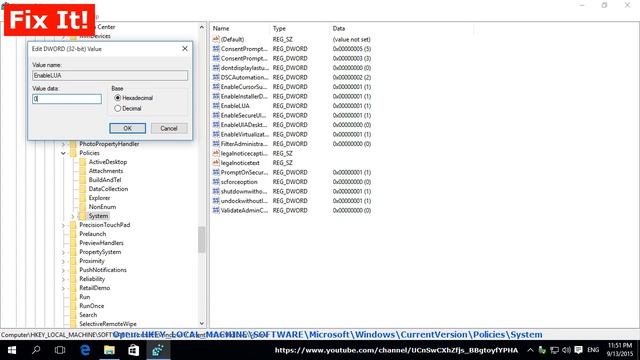Launch Microsoft Edge from taskbar

pyautogui.click(x=85, y=350)
